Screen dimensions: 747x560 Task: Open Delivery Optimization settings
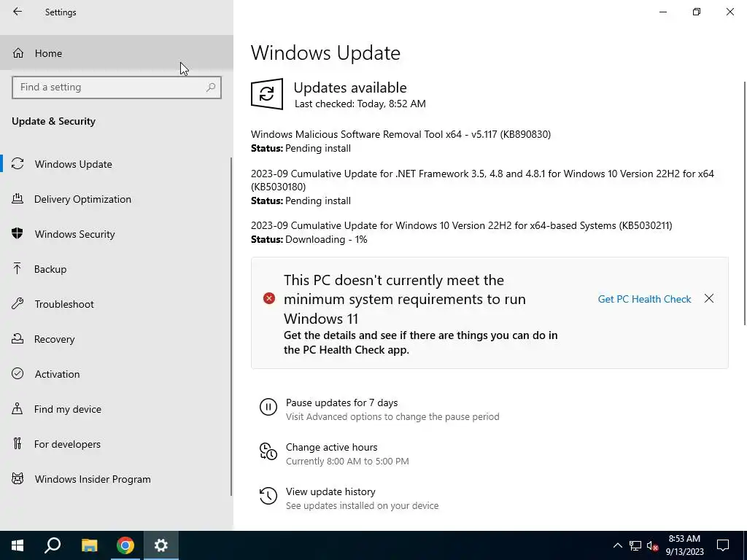(x=115, y=199)
